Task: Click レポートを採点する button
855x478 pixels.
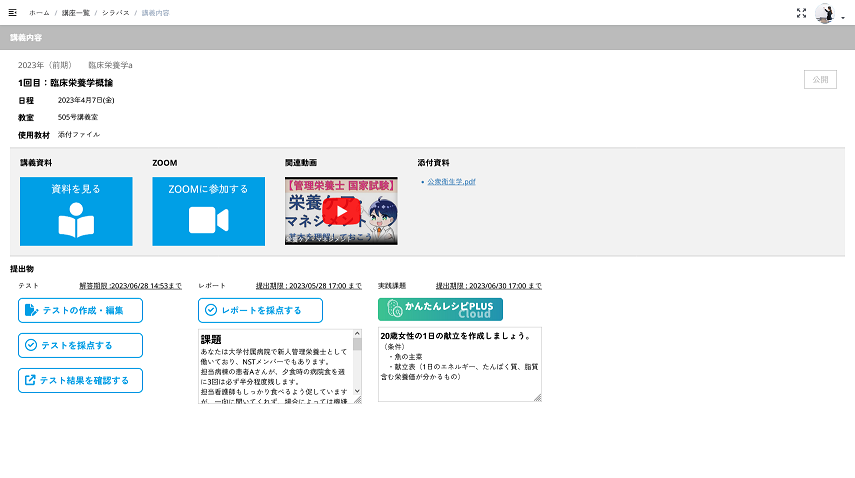Action: [x=261, y=311]
